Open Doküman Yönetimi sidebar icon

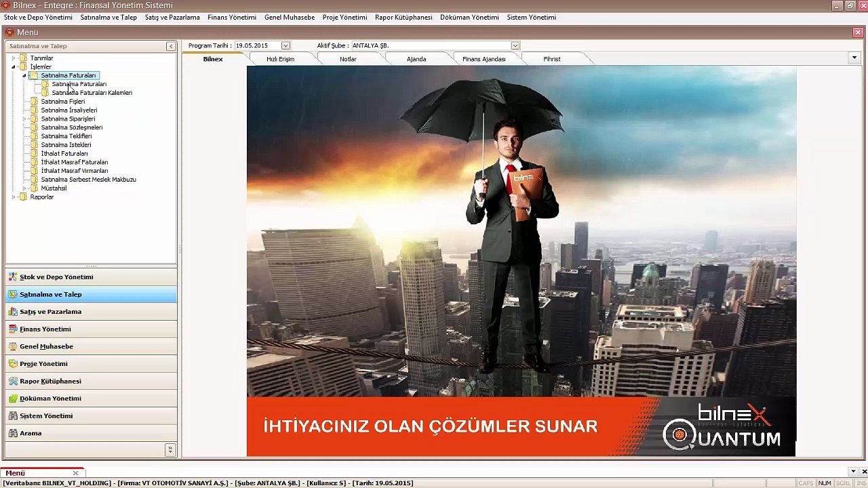[x=13, y=399]
